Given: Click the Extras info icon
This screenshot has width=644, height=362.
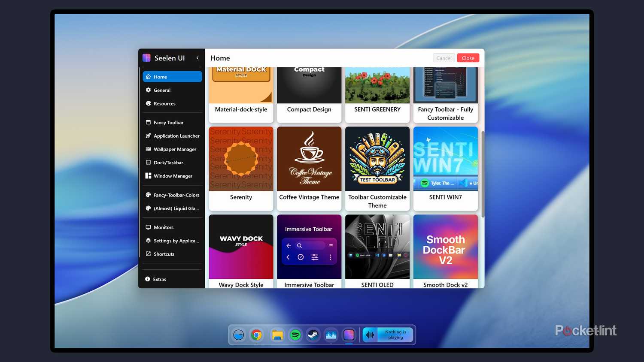Looking at the screenshot, I should coord(148,279).
